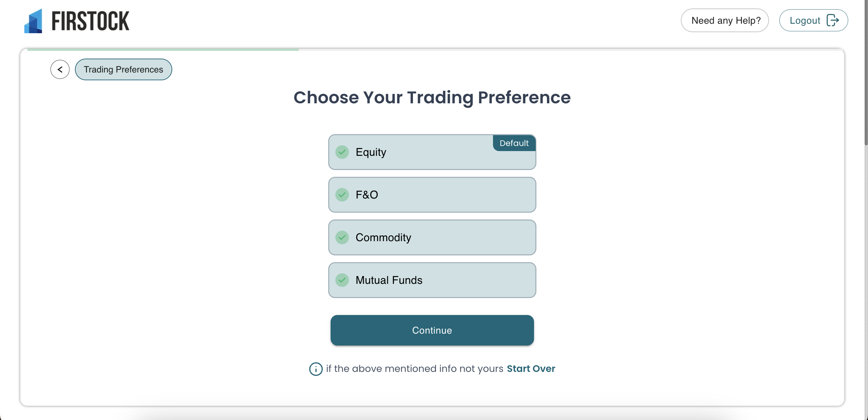Click the F&O green checkmark icon

pos(342,195)
